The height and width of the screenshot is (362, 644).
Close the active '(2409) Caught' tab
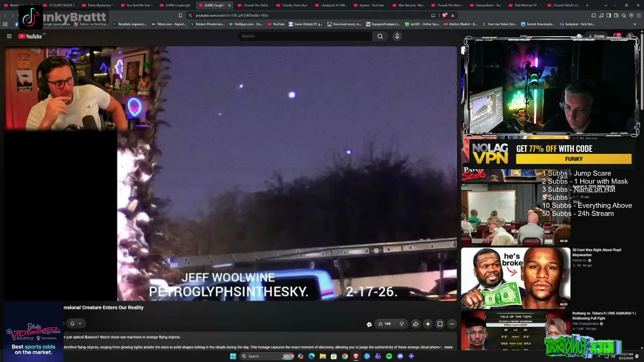pos(229,5)
